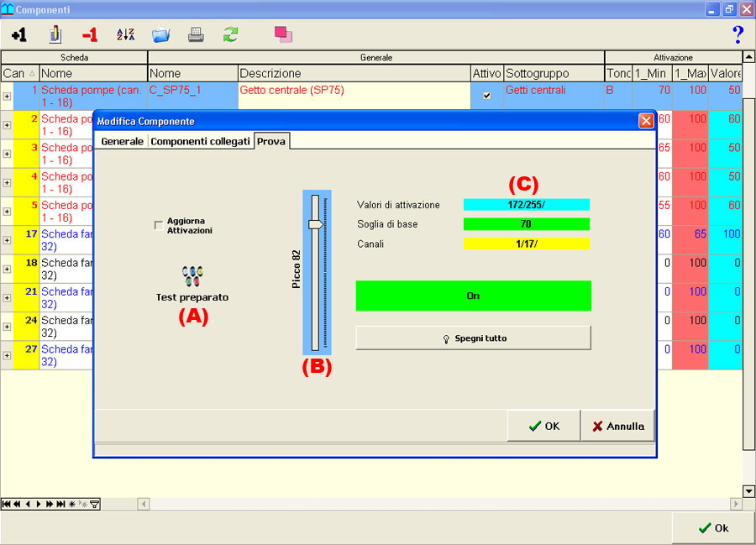Expand row 18 in components grid

[7, 269]
